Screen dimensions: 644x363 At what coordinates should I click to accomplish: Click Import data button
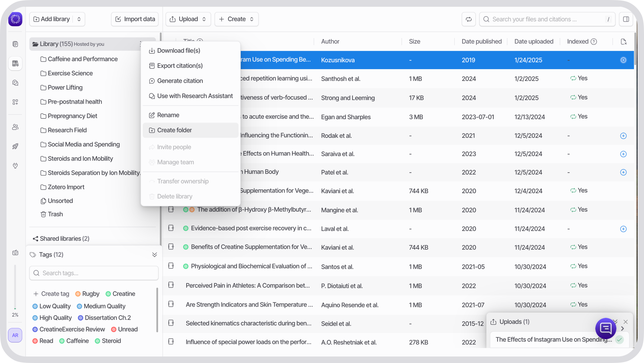point(135,19)
